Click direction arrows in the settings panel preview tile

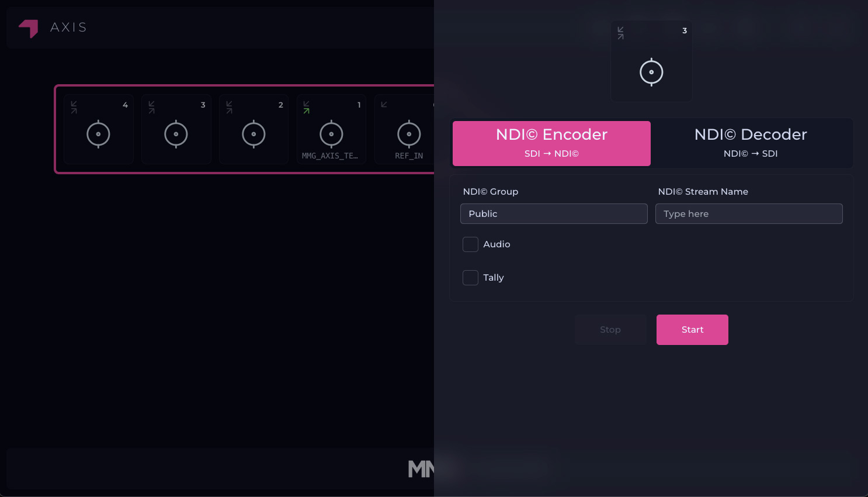tap(621, 33)
